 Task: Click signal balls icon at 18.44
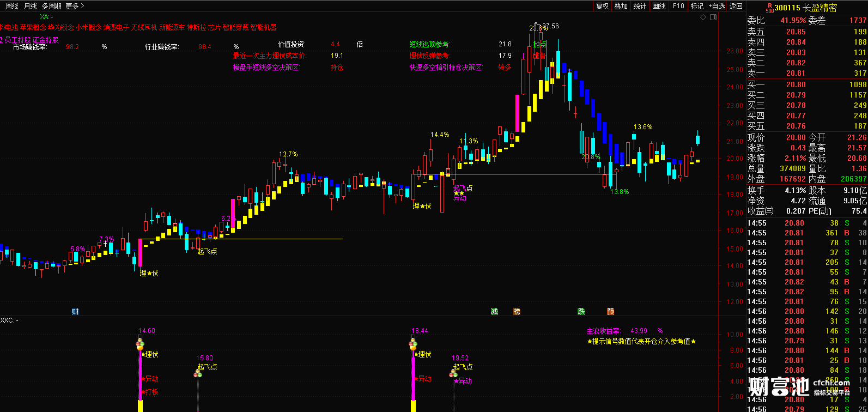pyautogui.click(x=412, y=344)
